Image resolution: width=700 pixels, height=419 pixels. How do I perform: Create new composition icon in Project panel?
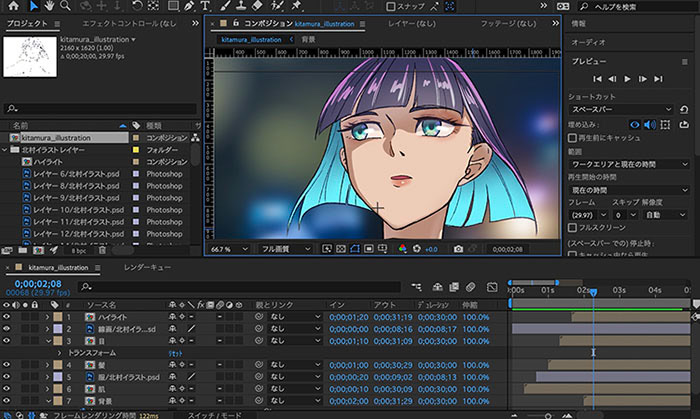coord(38,250)
